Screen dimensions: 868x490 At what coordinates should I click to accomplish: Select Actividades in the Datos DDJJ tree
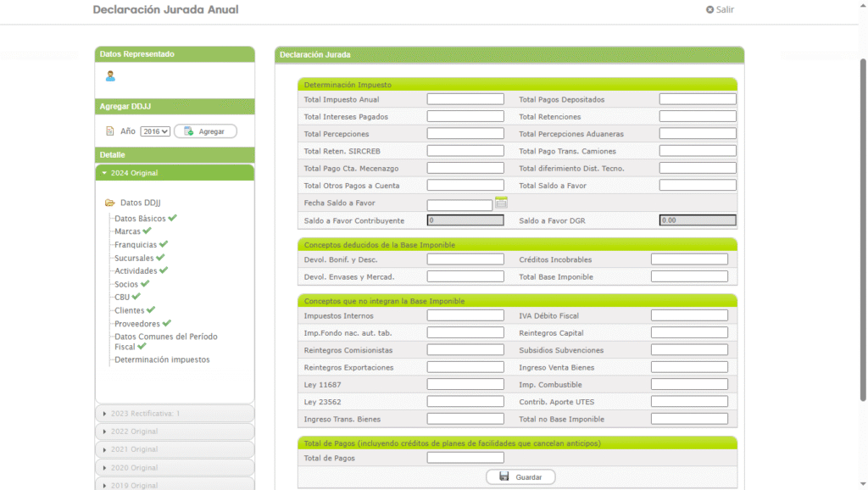pos(136,271)
